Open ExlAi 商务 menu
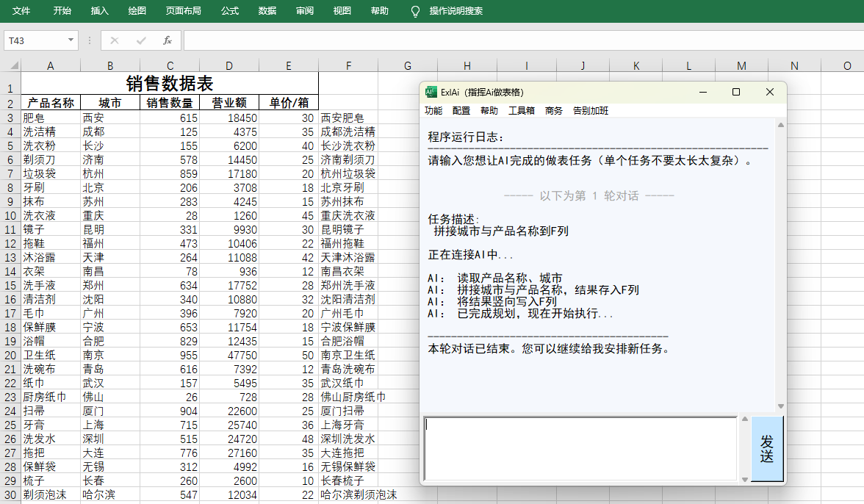 554,111
